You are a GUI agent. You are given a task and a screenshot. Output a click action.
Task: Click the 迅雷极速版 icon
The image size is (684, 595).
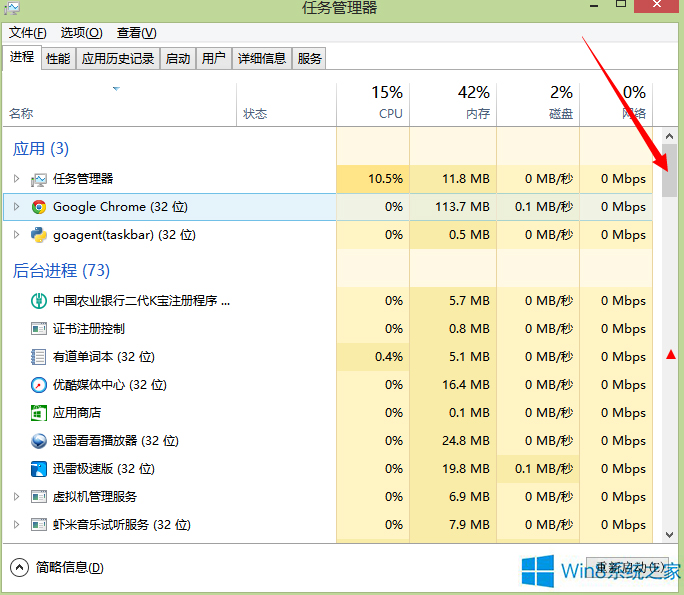coord(38,469)
